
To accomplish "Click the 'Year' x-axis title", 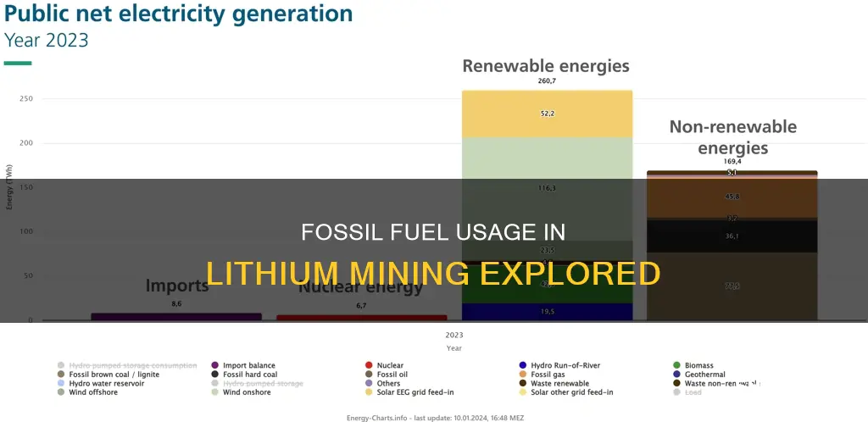I will point(454,348).
